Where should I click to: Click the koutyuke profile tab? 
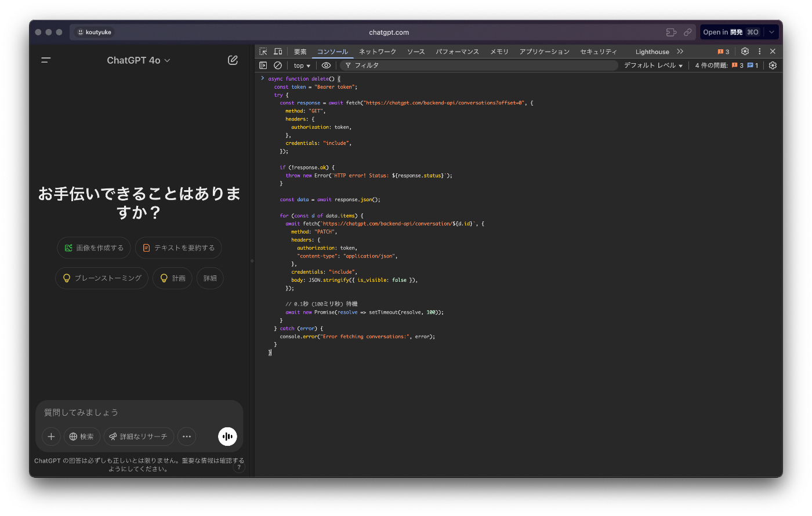tap(94, 32)
